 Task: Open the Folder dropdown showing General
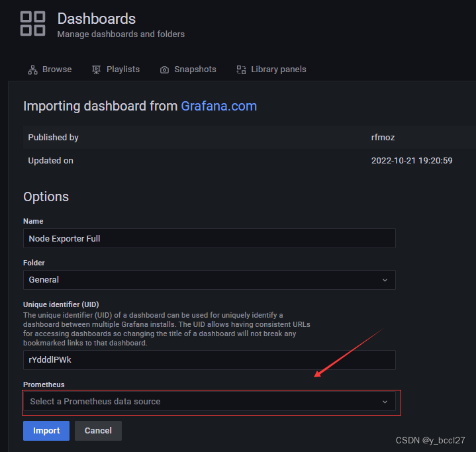click(209, 280)
